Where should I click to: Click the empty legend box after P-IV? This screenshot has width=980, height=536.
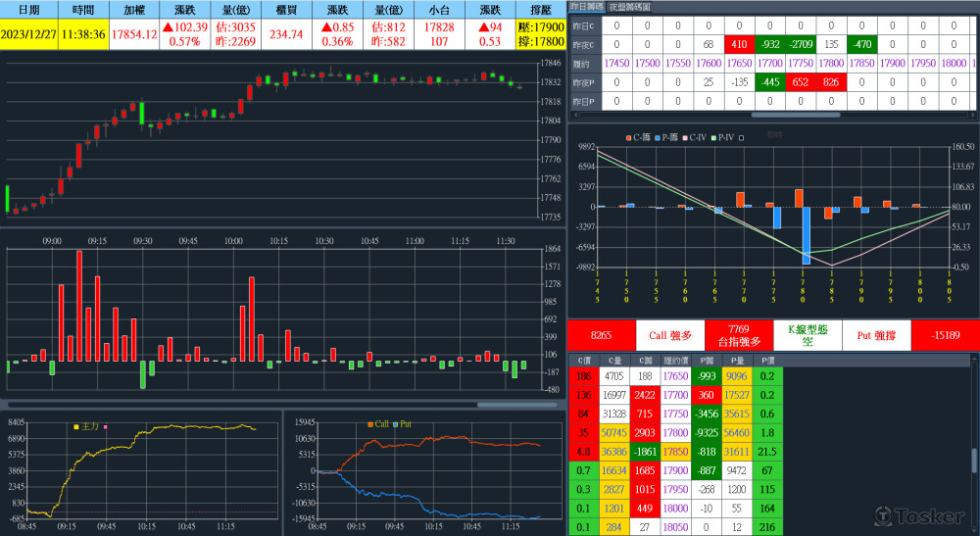742,137
